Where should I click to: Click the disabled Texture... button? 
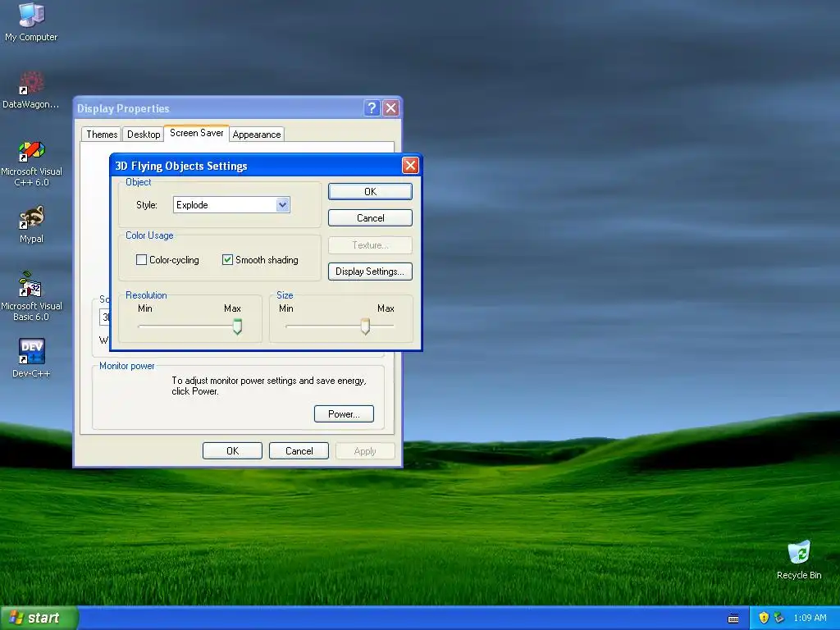370,244
